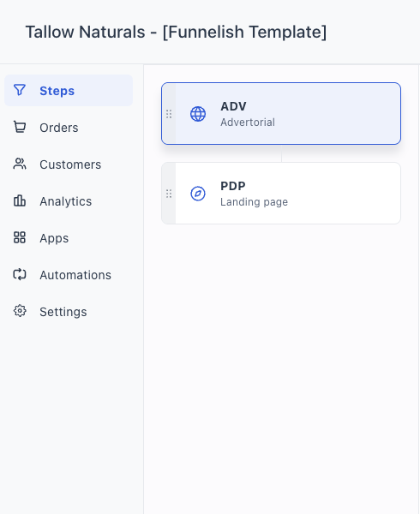Click the funnel icon beside Steps
The image size is (420, 514).
(20, 90)
